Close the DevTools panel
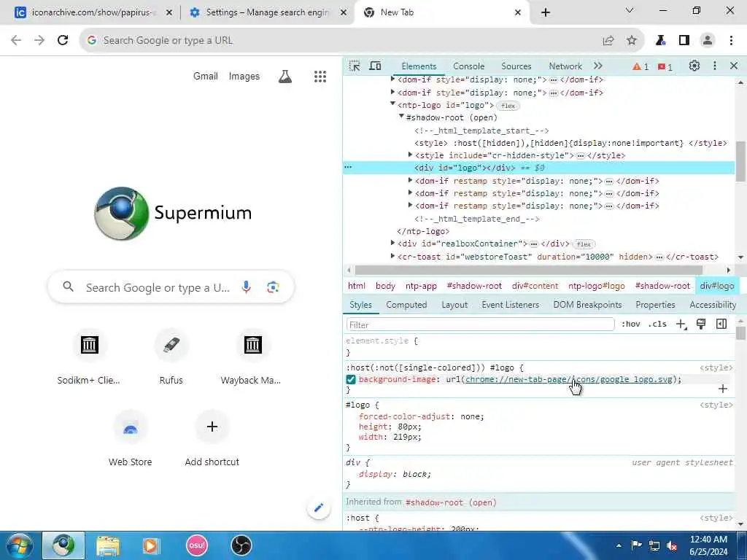Screen dimensions: 747x560 tap(734, 66)
